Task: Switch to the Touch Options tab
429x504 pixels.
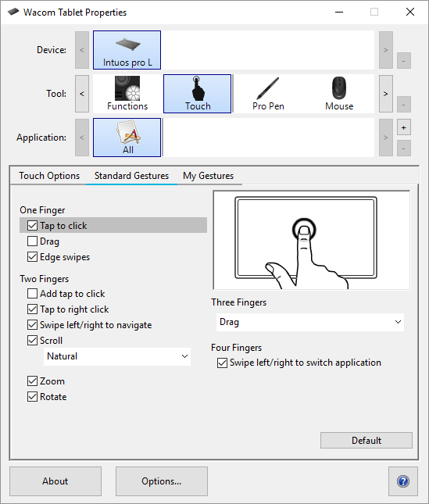Action: [x=49, y=176]
